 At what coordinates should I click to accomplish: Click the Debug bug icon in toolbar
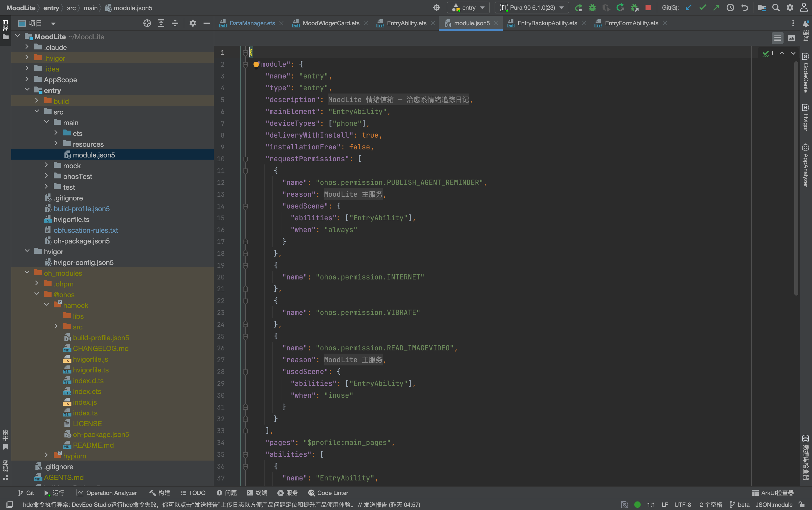(x=592, y=8)
